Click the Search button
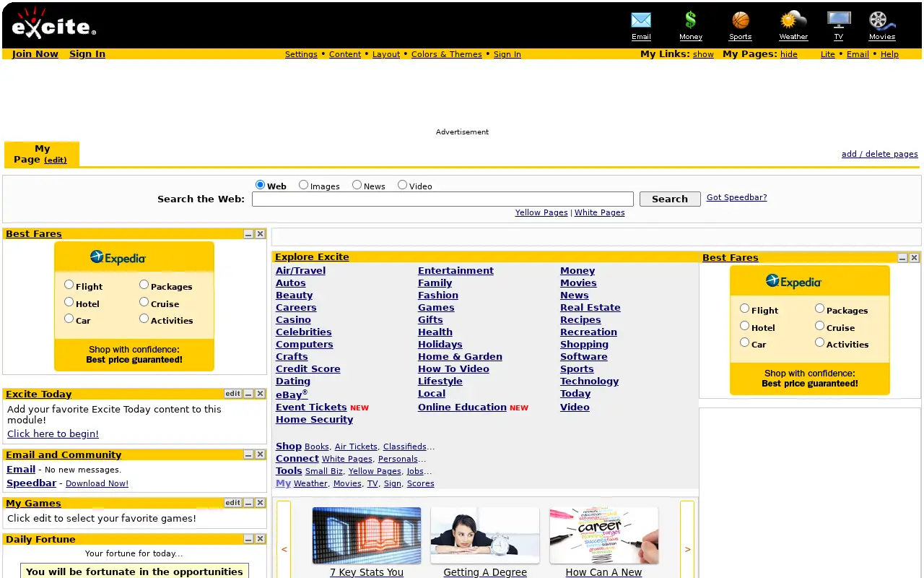Viewport: 924px width, 578px height. (670, 199)
